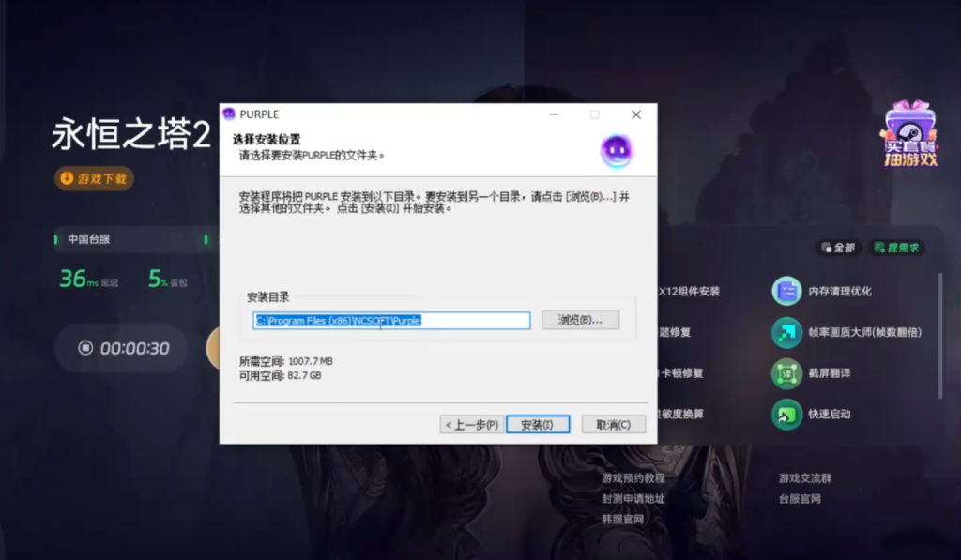This screenshot has height=560, width=961.
Task: Open the 帧率画质大师 frame rate icon
Action: click(786, 332)
